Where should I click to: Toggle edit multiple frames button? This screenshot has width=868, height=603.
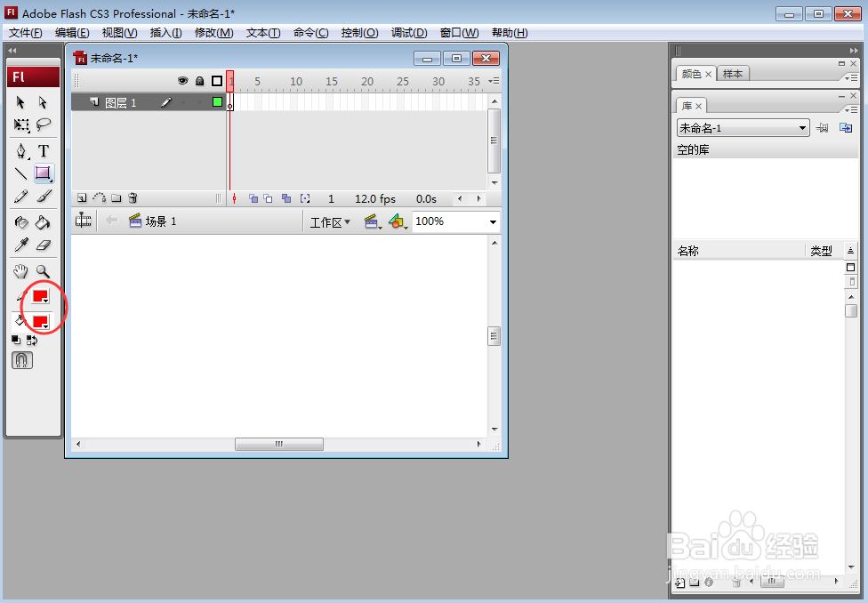point(286,198)
